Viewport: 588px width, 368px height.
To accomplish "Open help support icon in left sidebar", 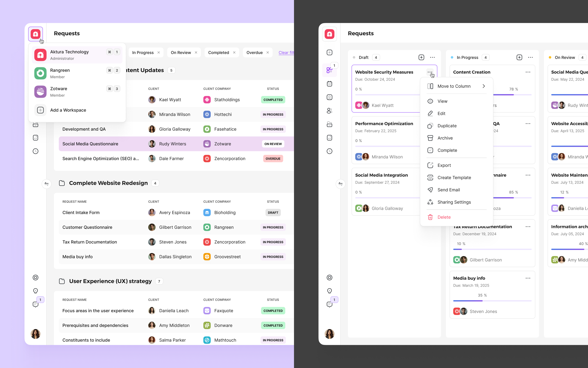I will coord(36,277).
